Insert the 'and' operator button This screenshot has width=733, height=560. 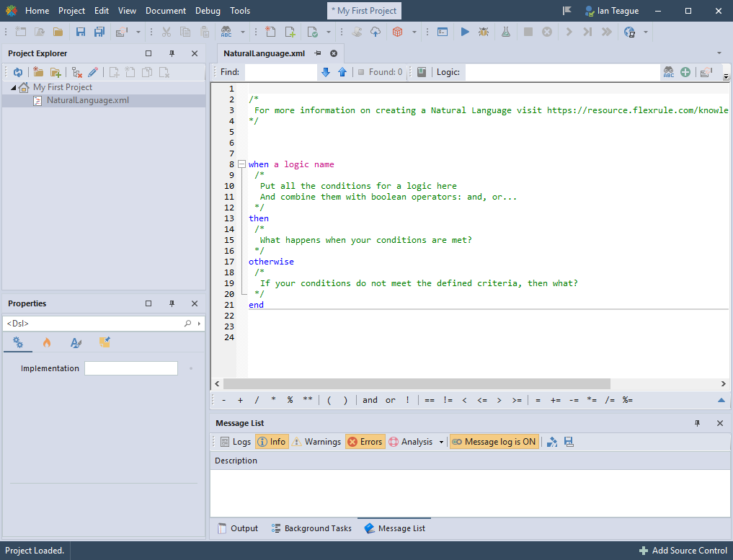370,400
